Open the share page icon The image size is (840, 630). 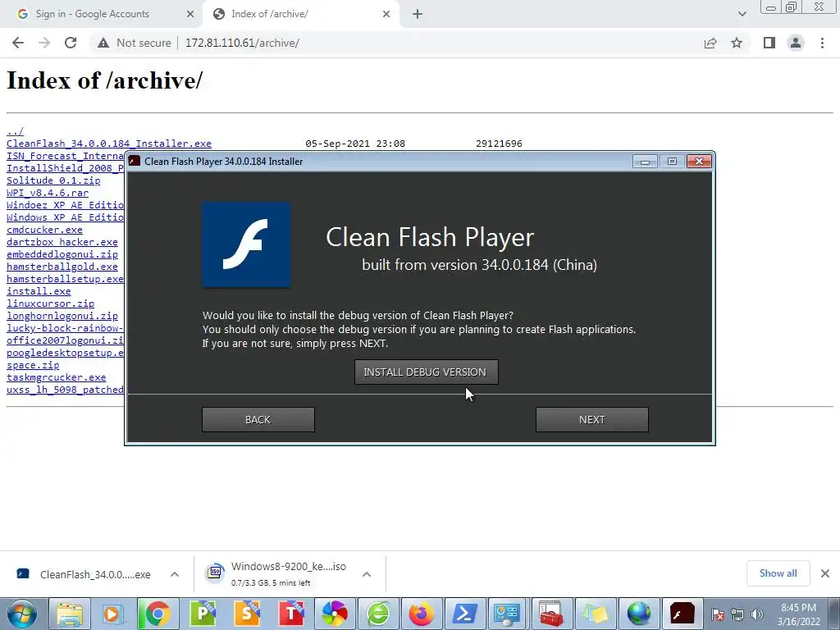point(710,43)
